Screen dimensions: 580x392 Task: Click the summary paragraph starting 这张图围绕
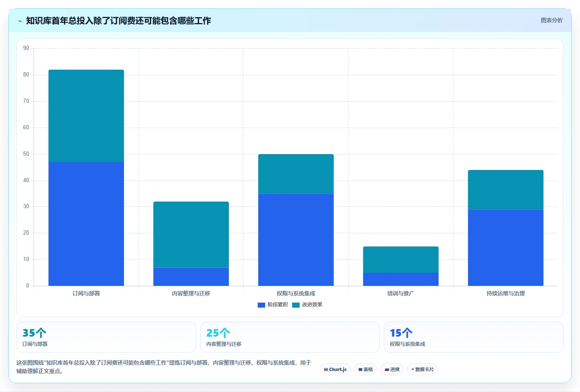[x=164, y=367]
